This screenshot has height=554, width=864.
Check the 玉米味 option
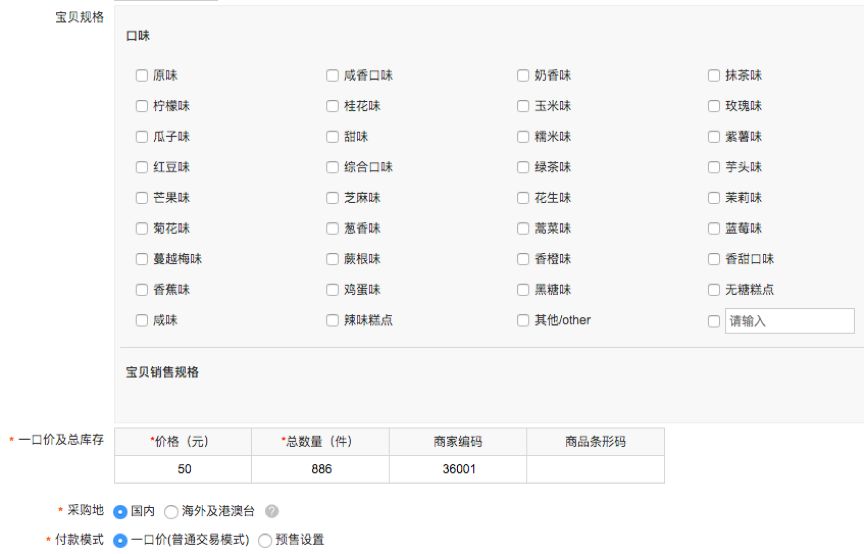[x=523, y=106]
